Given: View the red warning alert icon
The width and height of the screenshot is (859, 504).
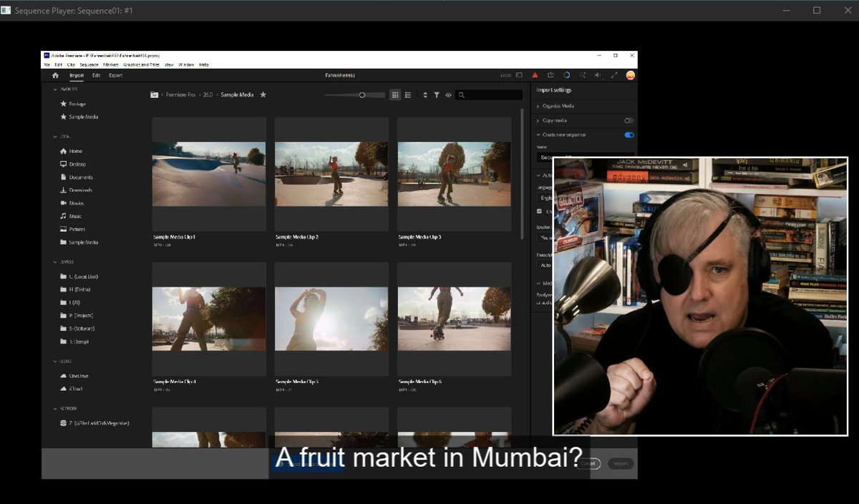Looking at the screenshot, I should pos(535,75).
